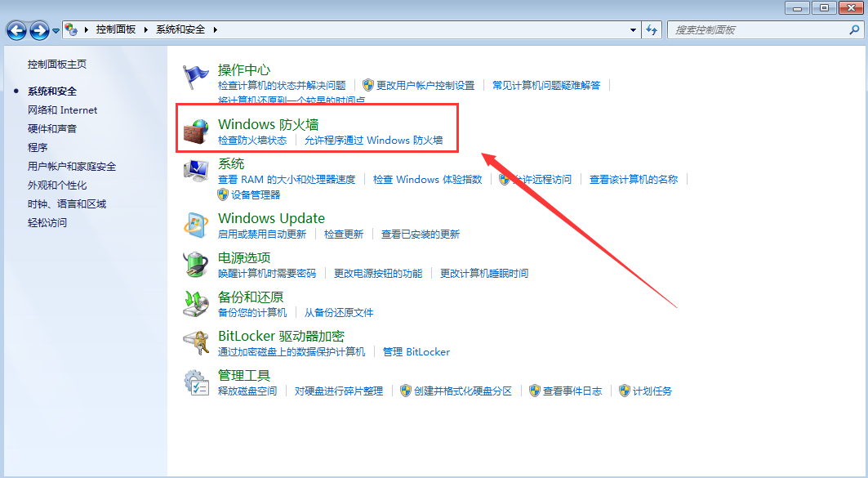Open 用户帐户和家庭安全 in the sidebar
The height and width of the screenshot is (478, 868).
pyautogui.click(x=72, y=167)
